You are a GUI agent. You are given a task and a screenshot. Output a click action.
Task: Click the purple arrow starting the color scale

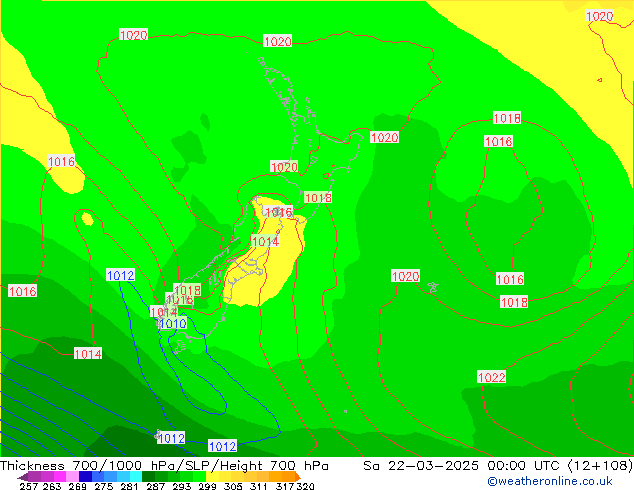pos(22,477)
